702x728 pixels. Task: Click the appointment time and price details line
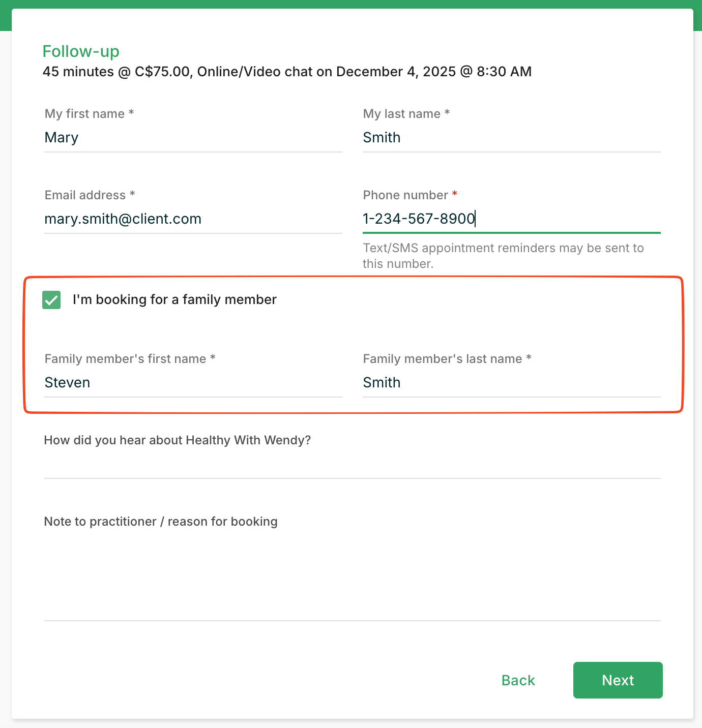pos(287,72)
